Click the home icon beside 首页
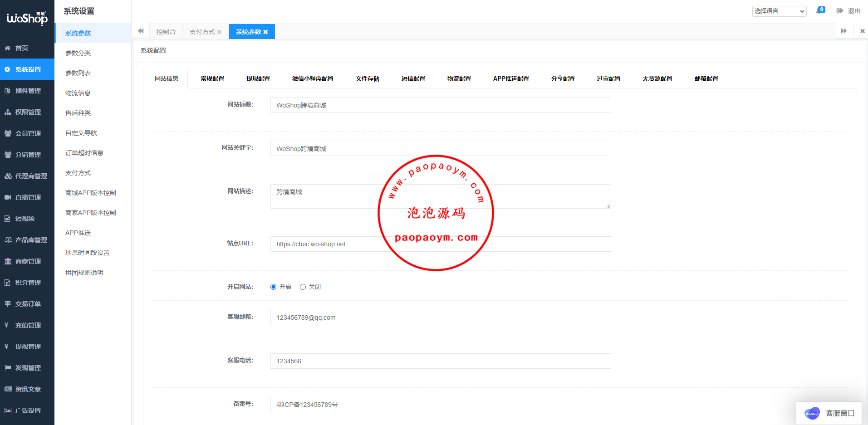Image resolution: width=868 pixels, height=425 pixels. (8, 48)
